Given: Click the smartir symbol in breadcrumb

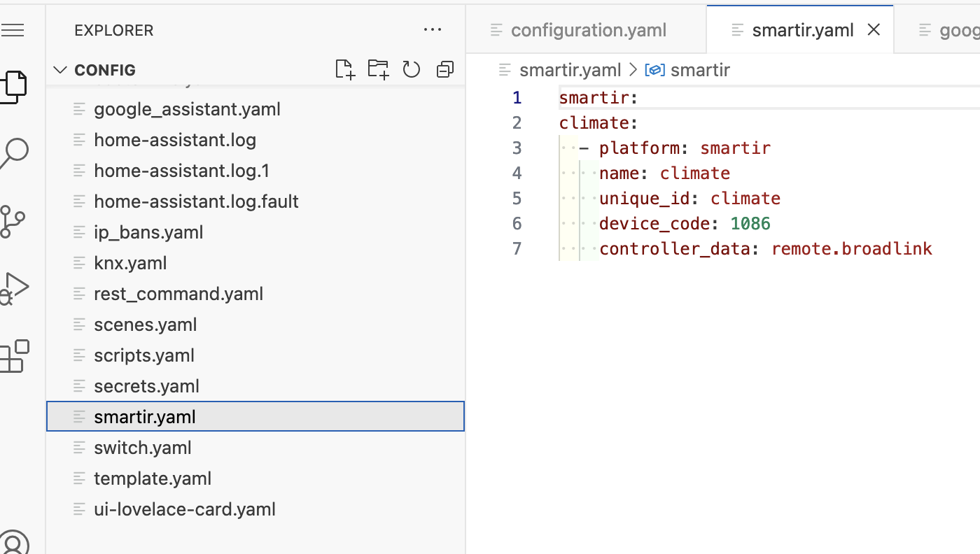Looking at the screenshot, I should tap(700, 70).
